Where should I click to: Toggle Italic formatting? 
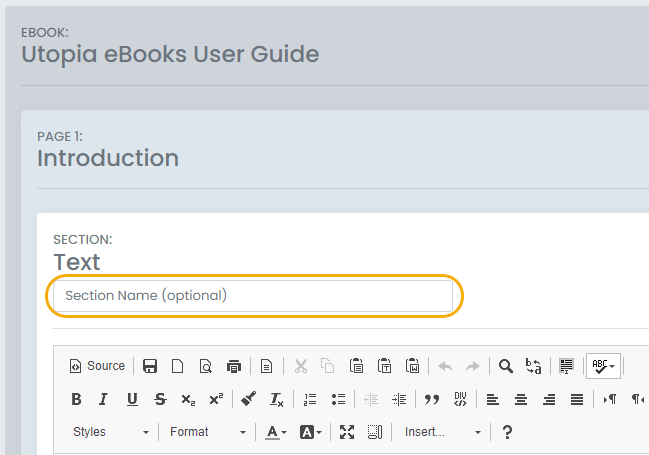point(103,399)
